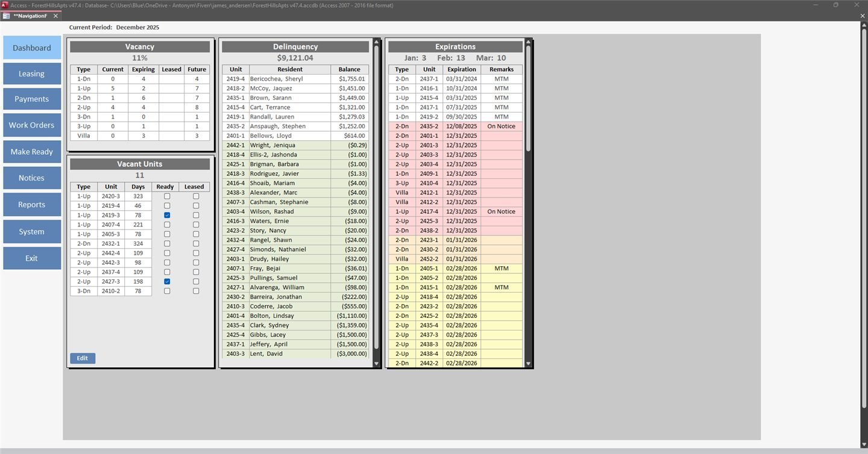Viewport: 868px width, 454px height.
Task: Select resident Lent, David
Action: [x=290, y=353]
